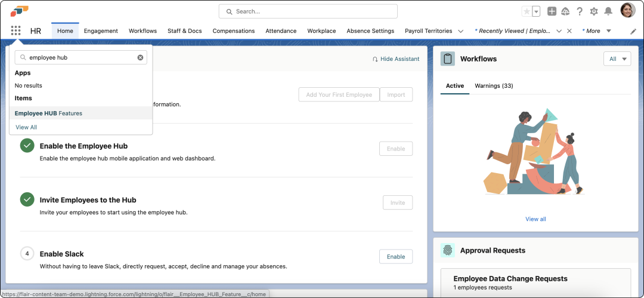Image resolution: width=644 pixels, height=298 pixels.
Task: Click the user profile avatar
Action: point(627,11)
